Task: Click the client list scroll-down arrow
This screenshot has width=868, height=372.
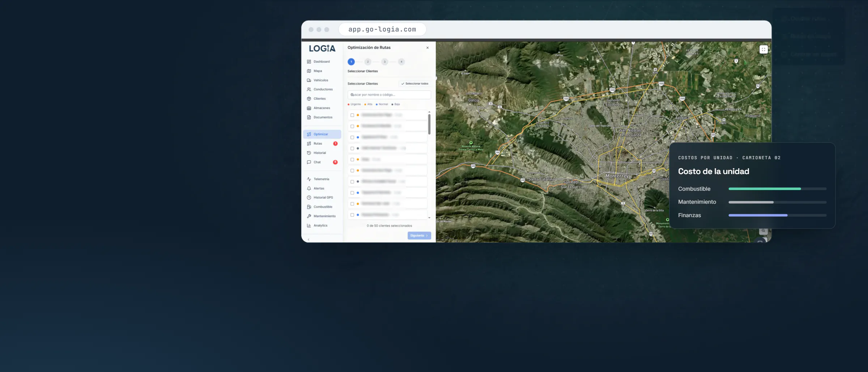Action: 429,218
